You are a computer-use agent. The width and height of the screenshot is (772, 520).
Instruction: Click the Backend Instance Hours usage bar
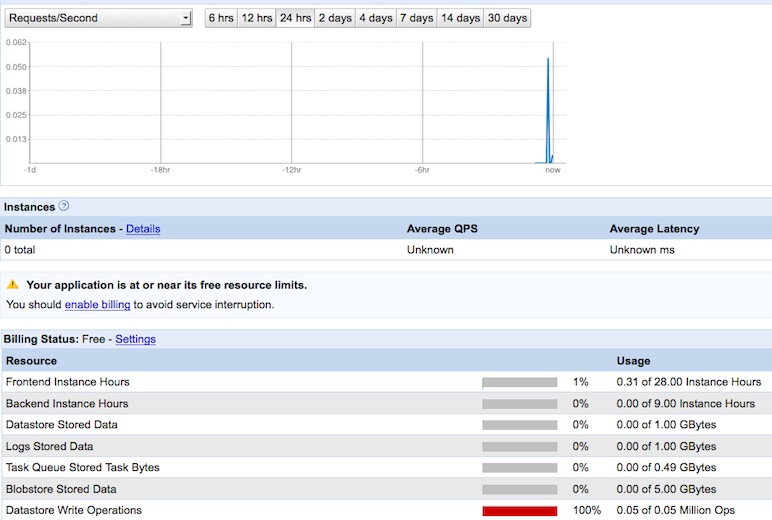click(519, 404)
